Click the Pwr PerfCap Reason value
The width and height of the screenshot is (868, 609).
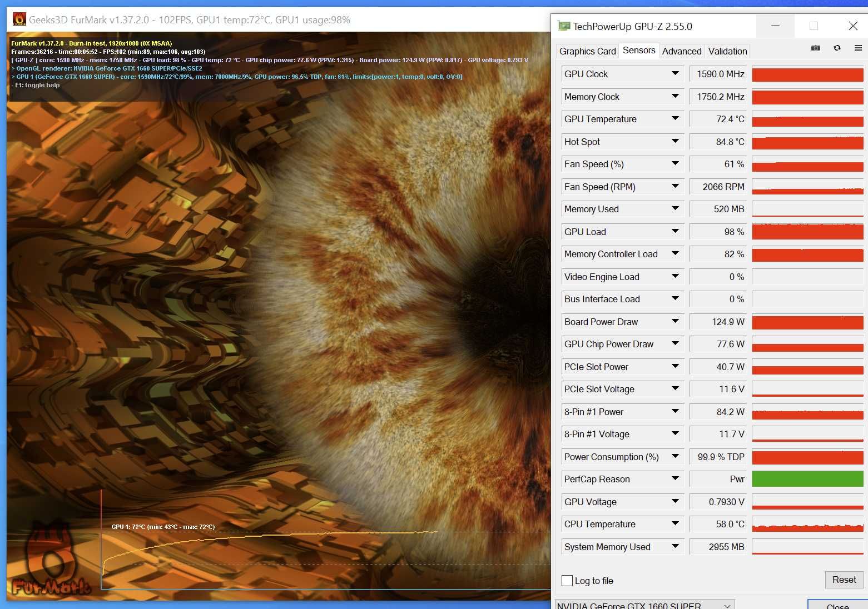[718, 479]
